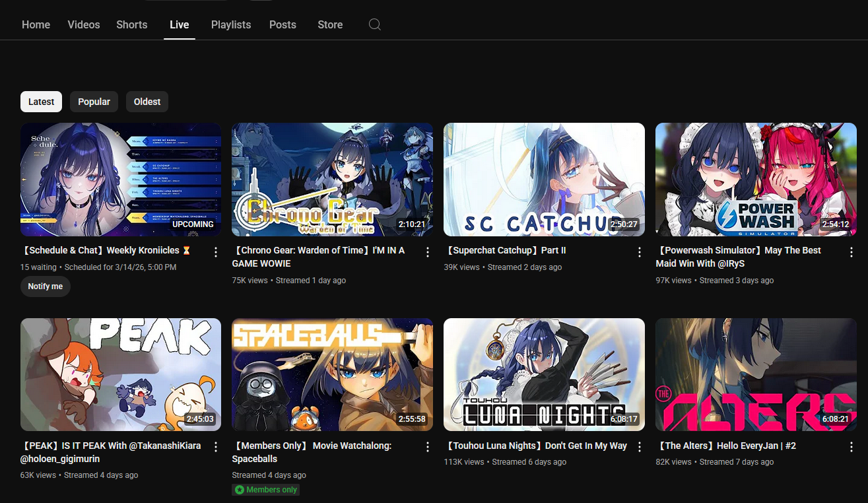The width and height of the screenshot is (868, 503).
Task: Click the 6:08:17 duration badge
Action: (x=624, y=419)
